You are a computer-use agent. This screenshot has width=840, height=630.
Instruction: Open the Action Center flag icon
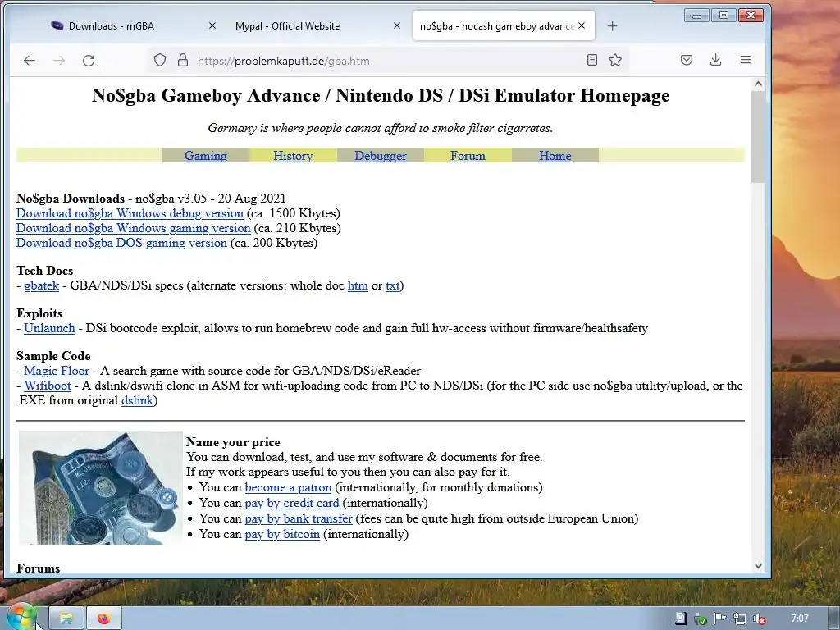pyautogui.click(x=720, y=619)
